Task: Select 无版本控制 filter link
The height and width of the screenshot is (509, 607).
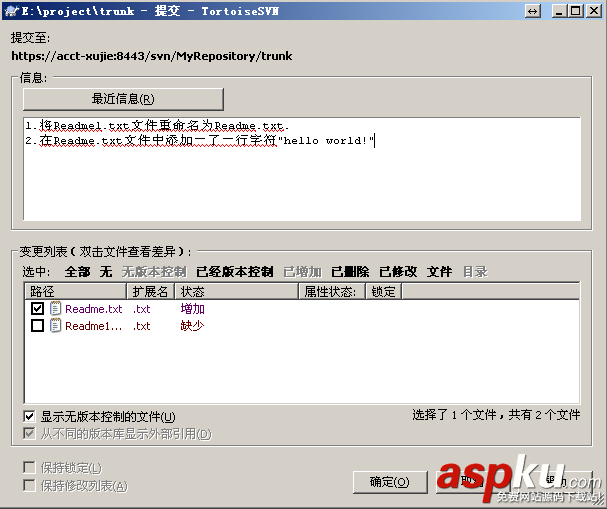Action: point(154,271)
